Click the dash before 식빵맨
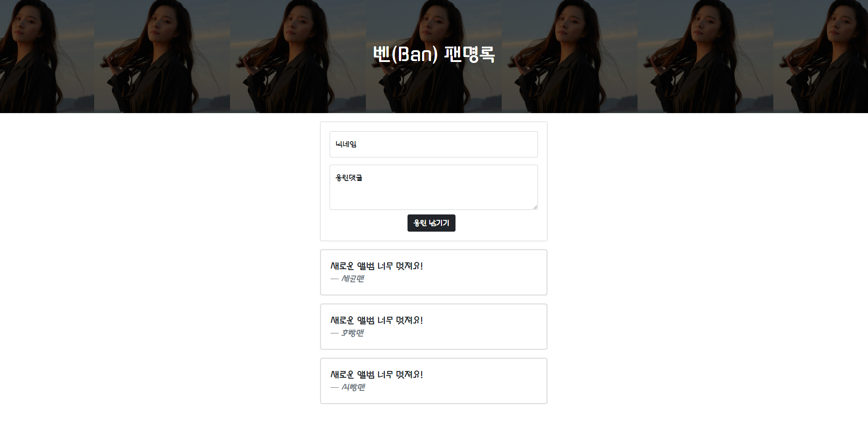Image resolution: width=868 pixels, height=423 pixels. tap(335, 388)
